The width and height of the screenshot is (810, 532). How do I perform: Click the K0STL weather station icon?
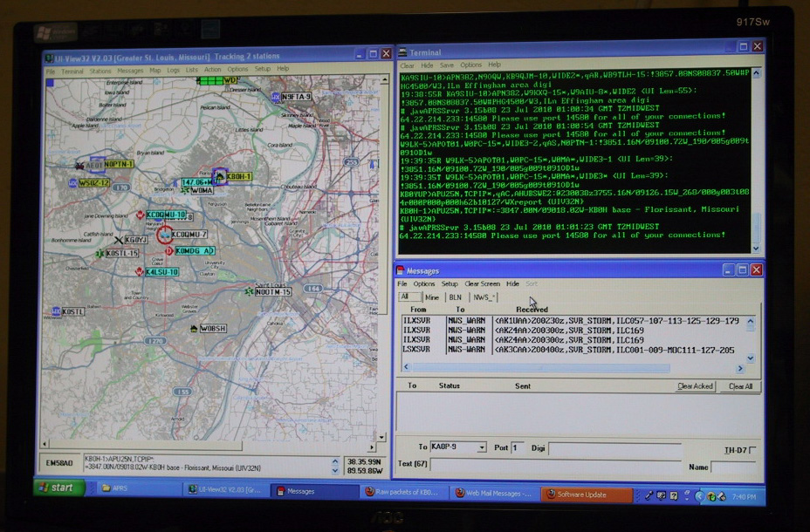pos(56,311)
